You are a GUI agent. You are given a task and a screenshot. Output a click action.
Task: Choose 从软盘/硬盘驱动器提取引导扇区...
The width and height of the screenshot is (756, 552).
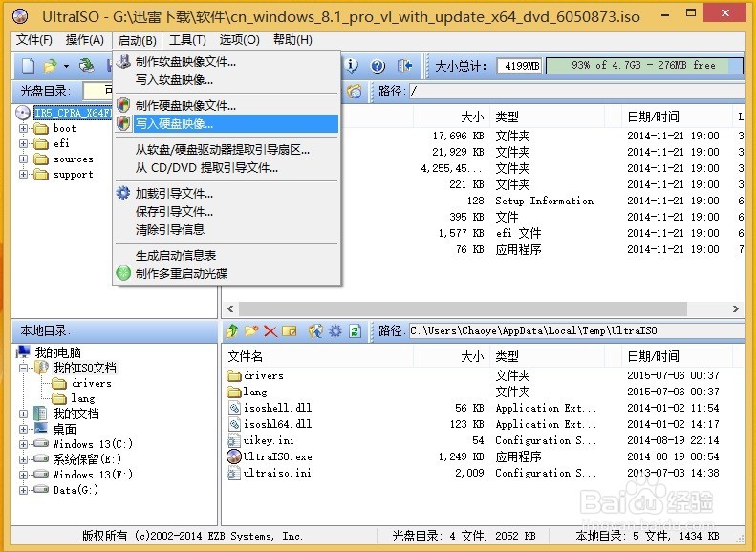pos(227,150)
